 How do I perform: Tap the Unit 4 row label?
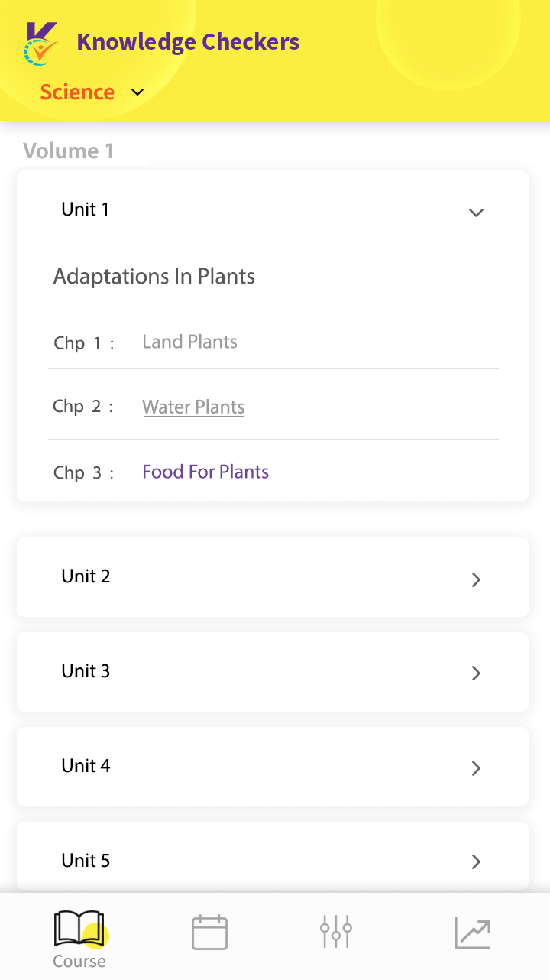pos(86,766)
